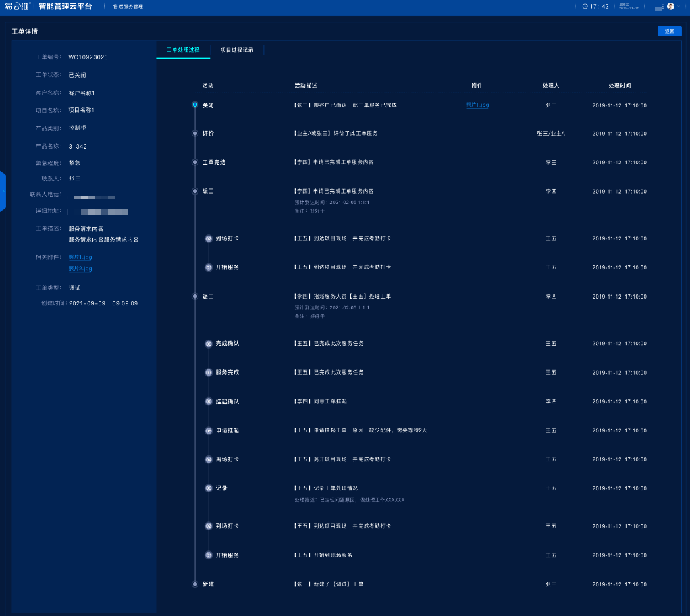The height and width of the screenshot is (616, 690).
Task: Switch to 工单处理过程 tab
Action: (x=183, y=50)
